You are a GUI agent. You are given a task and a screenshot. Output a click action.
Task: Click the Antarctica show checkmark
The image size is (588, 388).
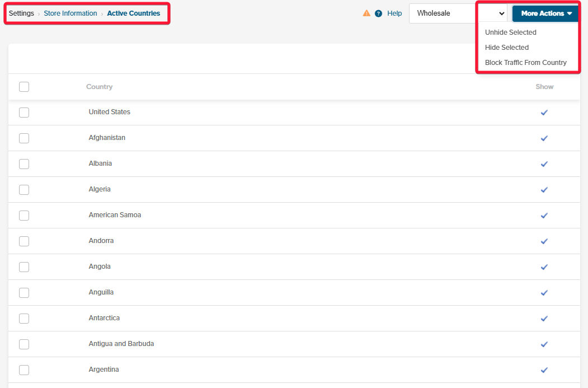(544, 318)
